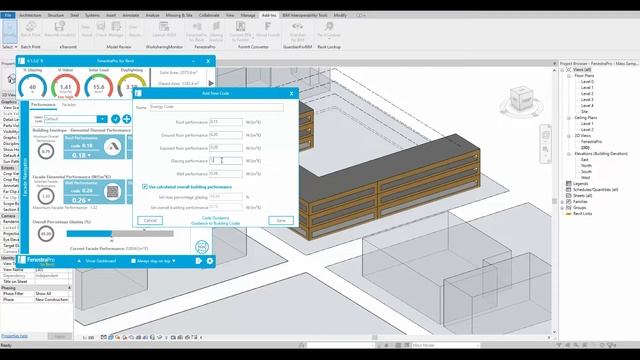The height and width of the screenshot is (360, 640).
Task: Expand the Families node in Project Browser
Action: (562, 202)
